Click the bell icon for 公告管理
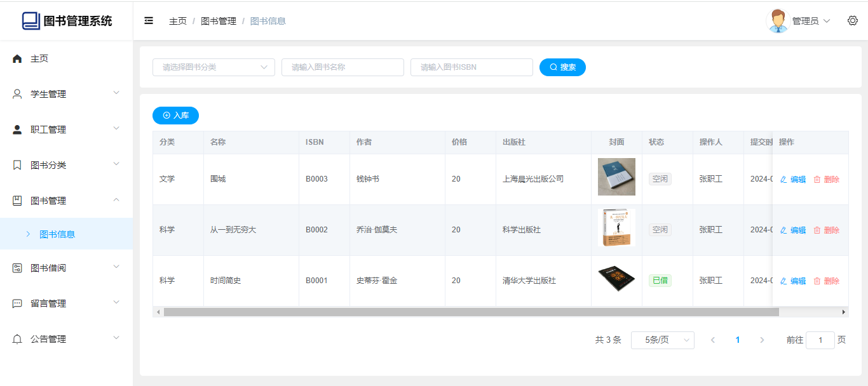 (17, 339)
